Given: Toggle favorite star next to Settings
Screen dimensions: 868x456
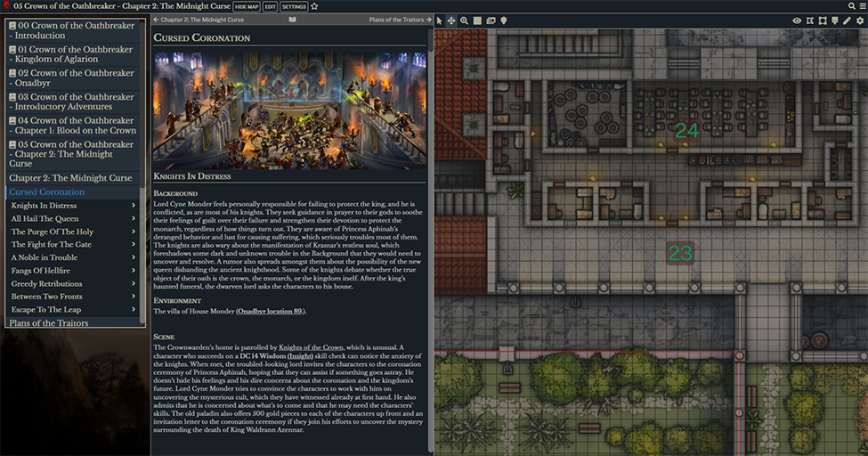Looking at the screenshot, I should pos(314,6).
